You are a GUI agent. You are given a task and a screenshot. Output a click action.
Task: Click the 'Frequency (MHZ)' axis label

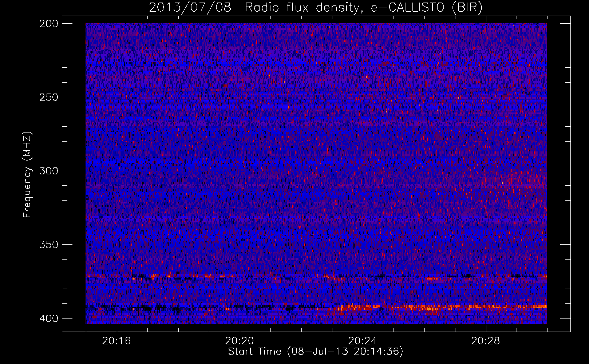27,174
